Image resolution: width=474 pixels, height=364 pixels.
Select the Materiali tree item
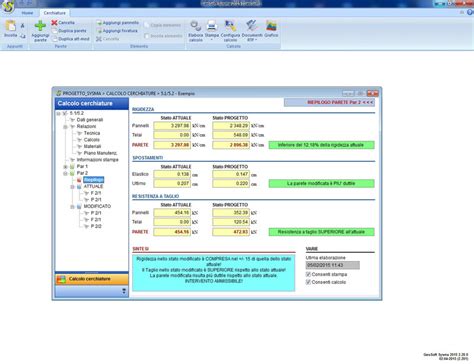pyautogui.click(x=92, y=146)
